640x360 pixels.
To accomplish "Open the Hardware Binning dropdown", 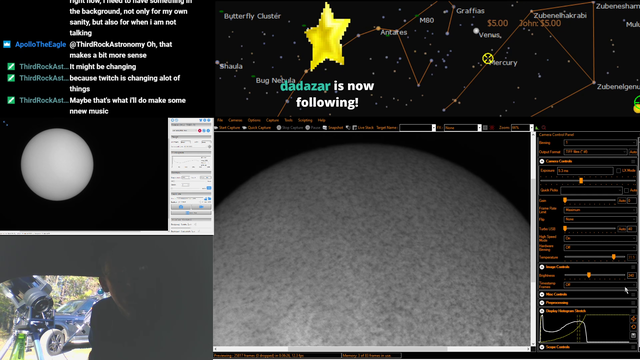I will coord(600,247).
